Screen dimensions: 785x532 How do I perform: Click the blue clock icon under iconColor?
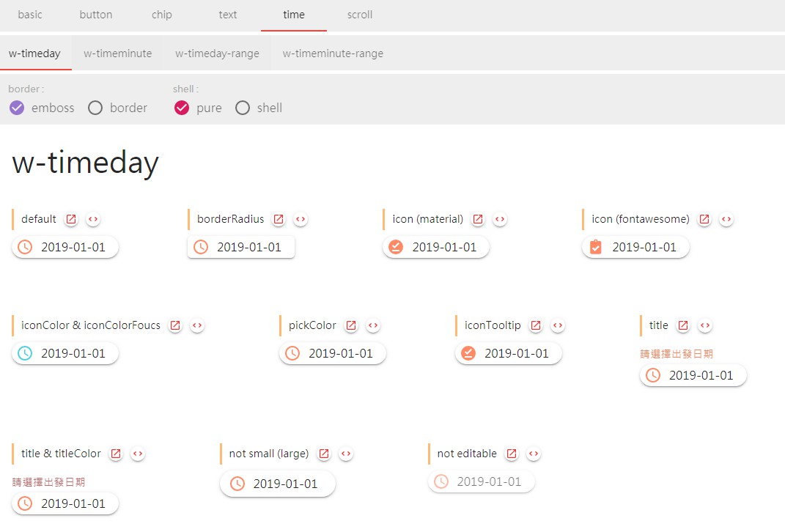25,353
